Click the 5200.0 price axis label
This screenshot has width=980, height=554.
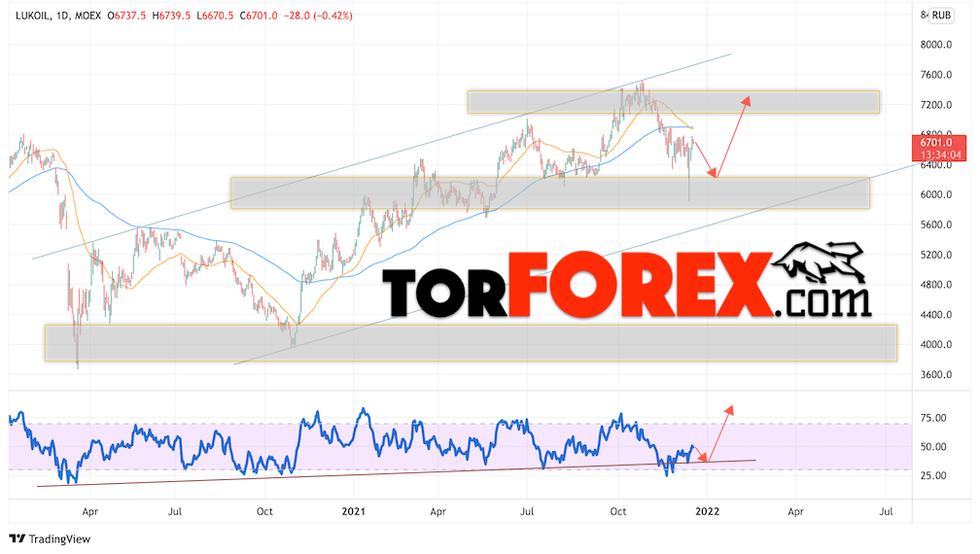tap(935, 255)
